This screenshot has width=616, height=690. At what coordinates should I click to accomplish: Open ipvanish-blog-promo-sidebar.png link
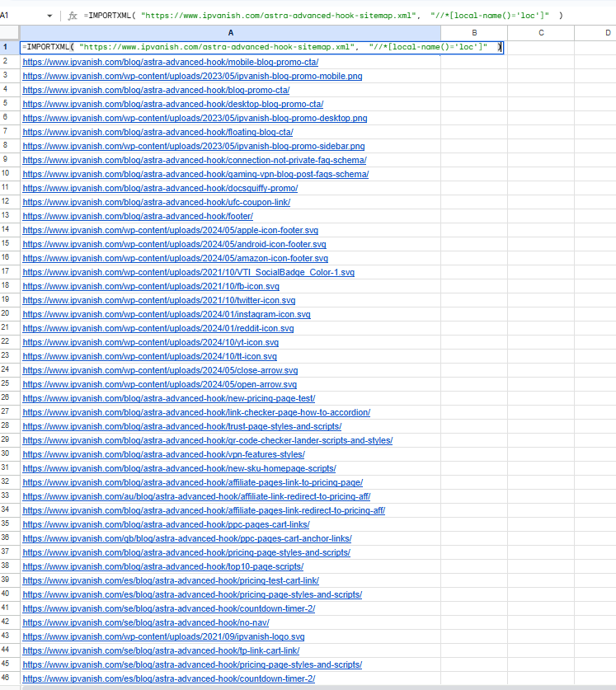(194, 146)
